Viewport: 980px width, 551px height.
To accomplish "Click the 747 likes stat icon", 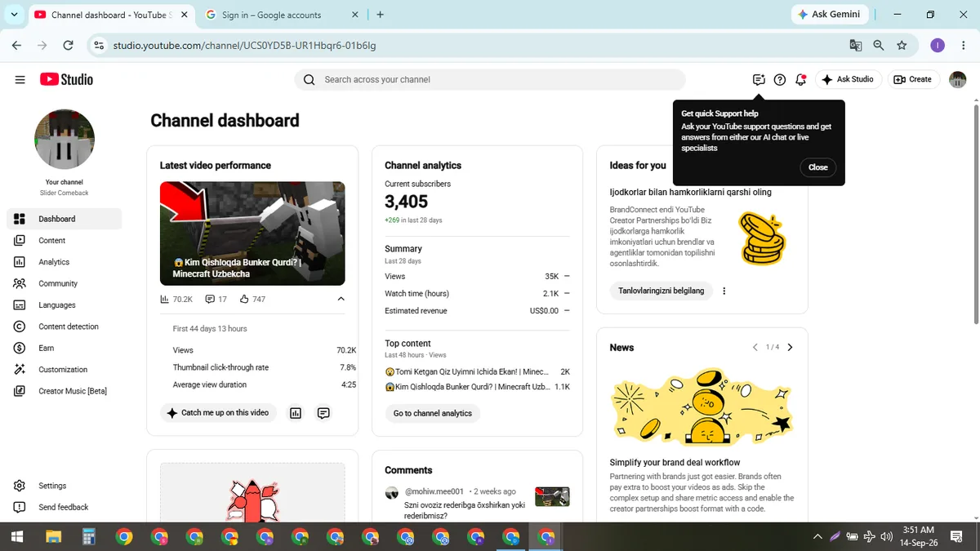I will 244,300.
